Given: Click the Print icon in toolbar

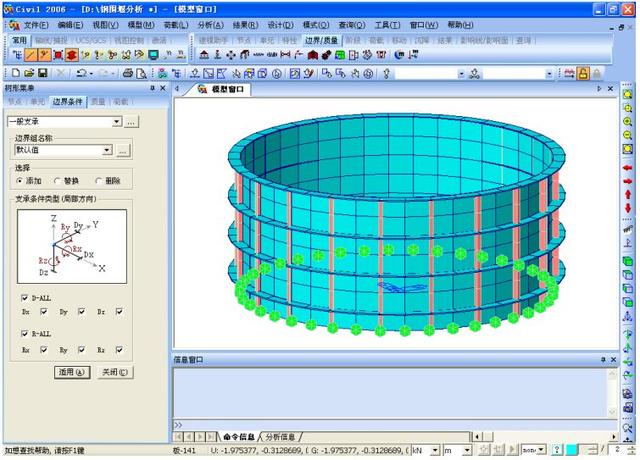Looking at the screenshot, I should pos(126,74).
